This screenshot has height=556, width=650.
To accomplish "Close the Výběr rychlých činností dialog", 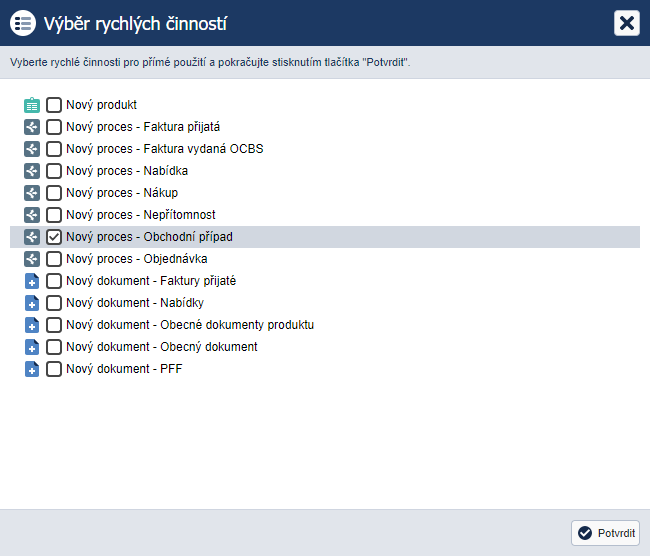I will click(x=627, y=23).
